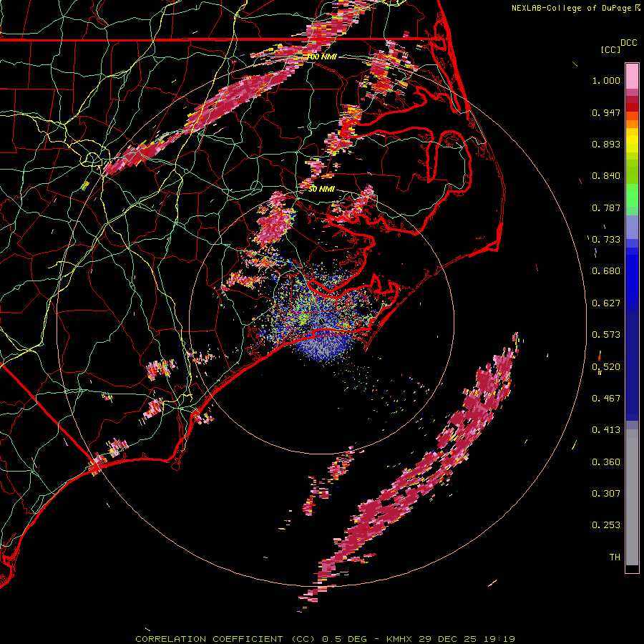
Task: Select the 0.680 scale value
Action: [x=606, y=271]
